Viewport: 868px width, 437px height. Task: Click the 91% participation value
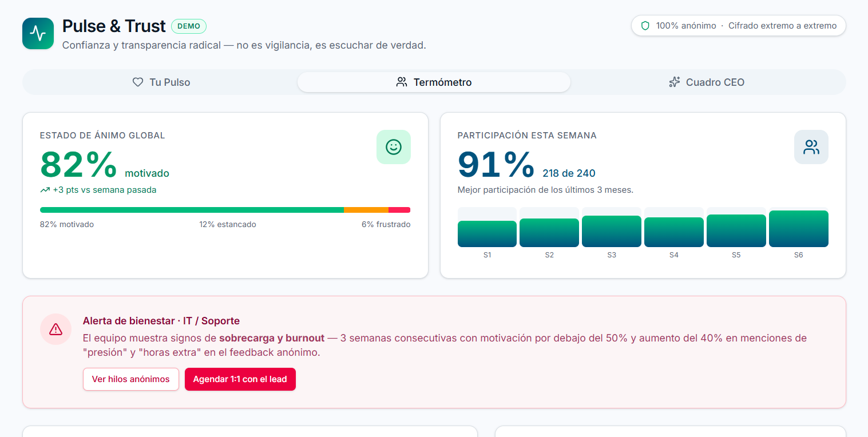point(496,165)
